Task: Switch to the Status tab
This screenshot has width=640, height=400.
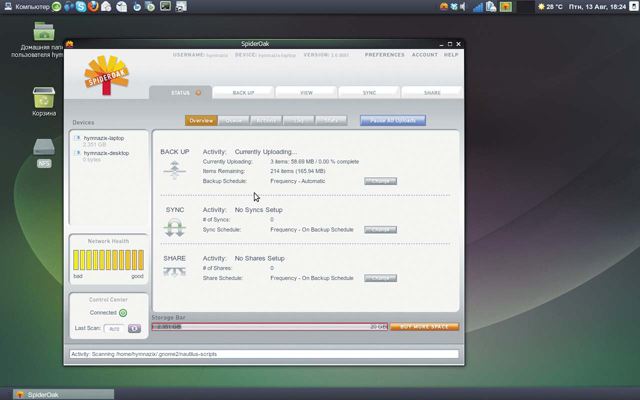Action: [x=180, y=93]
